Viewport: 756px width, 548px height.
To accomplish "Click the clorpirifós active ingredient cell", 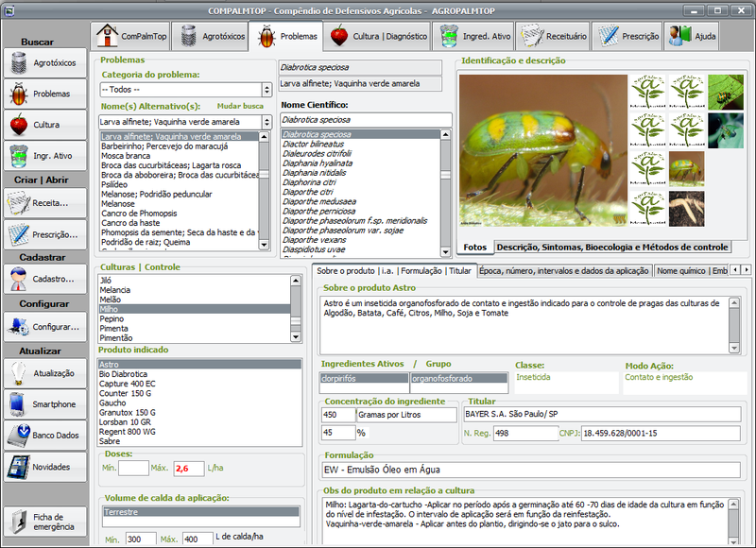I will coord(364,378).
